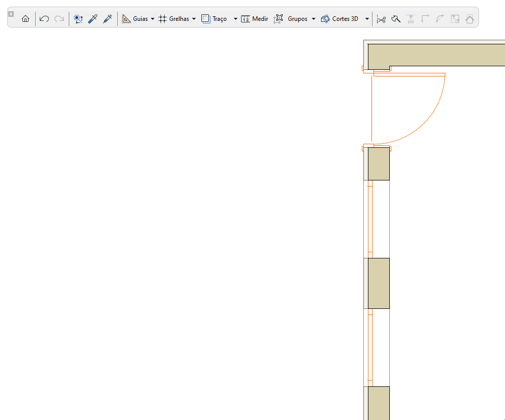
Task: Click the Undo button
Action: click(44, 18)
